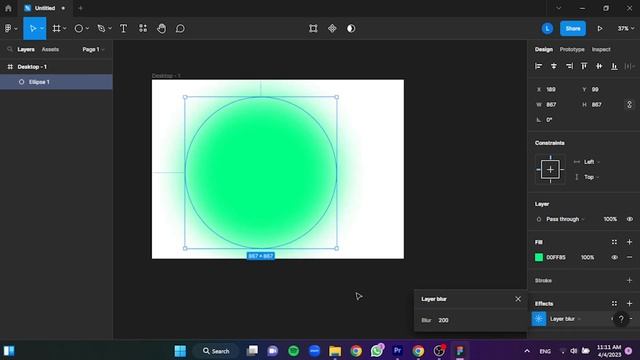This screenshot has width=640, height=360.
Task: Click the Align bottom icon
Action: coord(614,66)
